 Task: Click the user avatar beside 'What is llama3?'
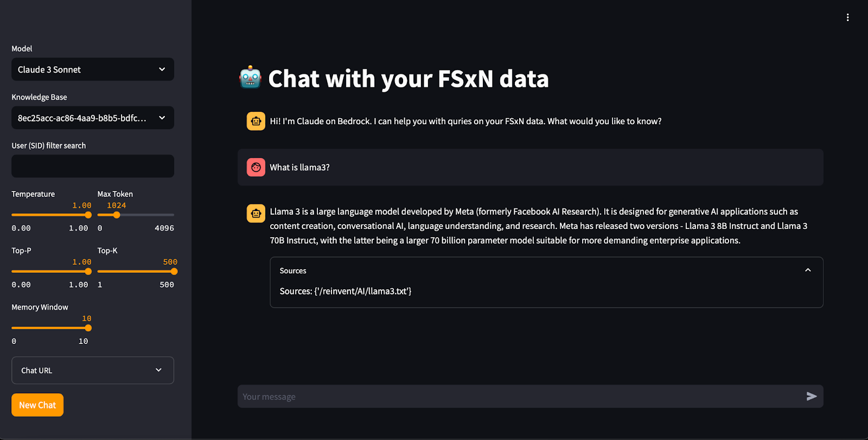point(256,168)
